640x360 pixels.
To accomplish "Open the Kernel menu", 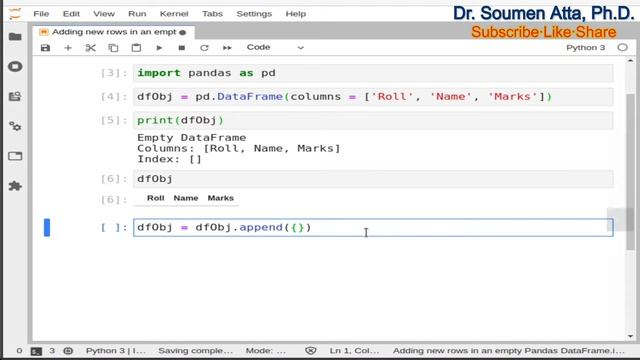I will (x=174, y=14).
